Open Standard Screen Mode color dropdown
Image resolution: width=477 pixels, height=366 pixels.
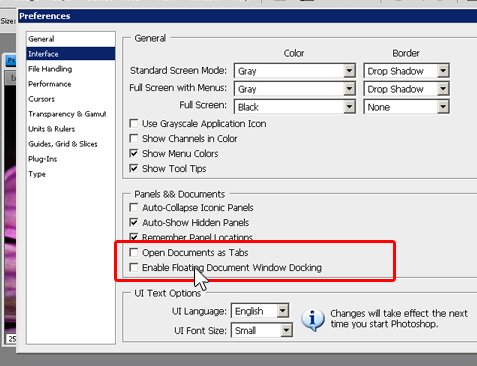(x=295, y=71)
